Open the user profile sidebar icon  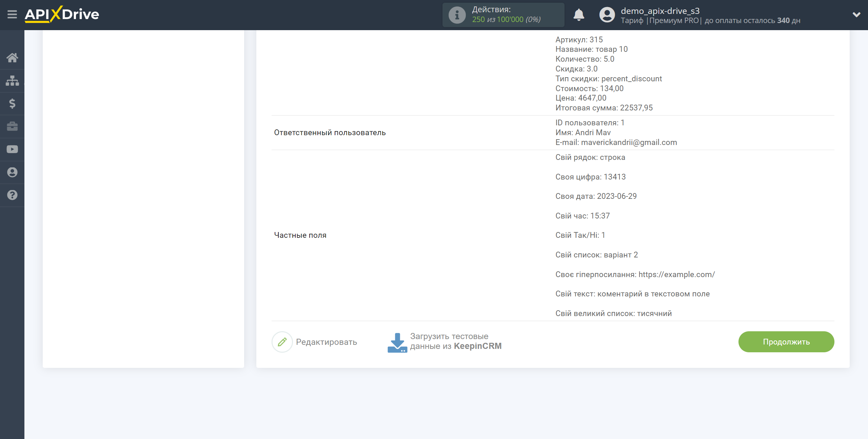[12, 172]
